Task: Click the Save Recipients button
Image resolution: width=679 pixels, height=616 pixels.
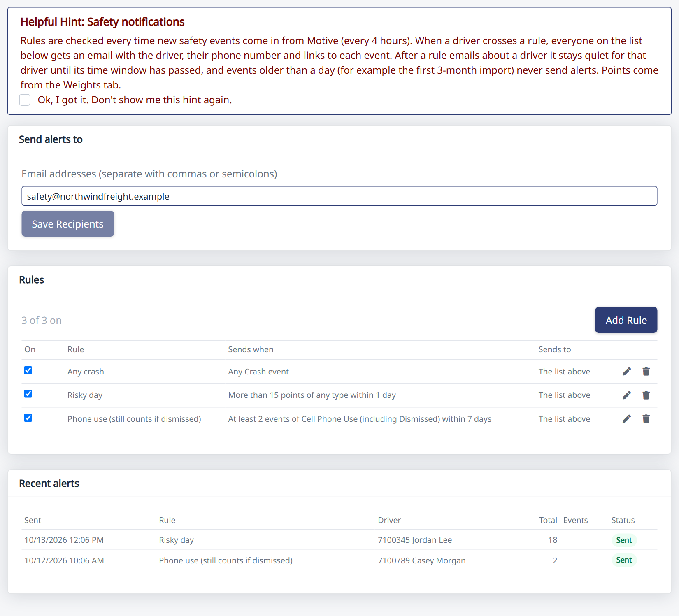Action: click(68, 224)
